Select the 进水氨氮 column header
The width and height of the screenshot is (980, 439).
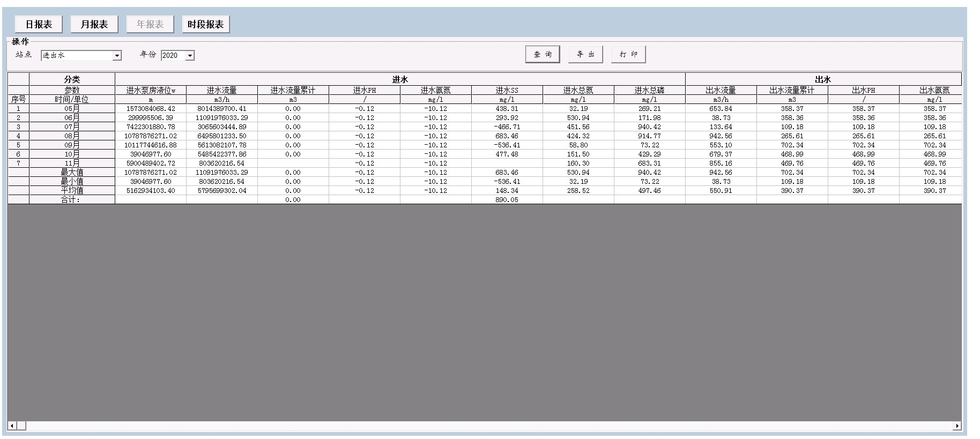(x=436, y=90)
